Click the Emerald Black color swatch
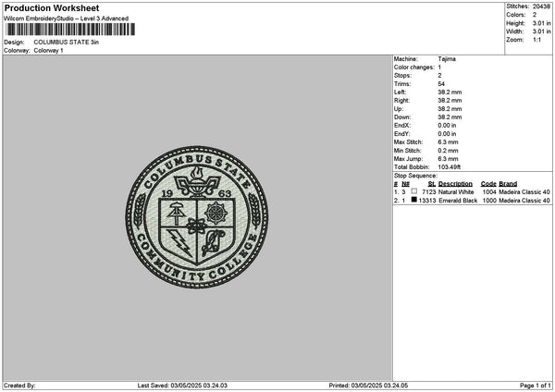This screenshot has width=555, height=392. pyautogui.click(x=414, y=200)
